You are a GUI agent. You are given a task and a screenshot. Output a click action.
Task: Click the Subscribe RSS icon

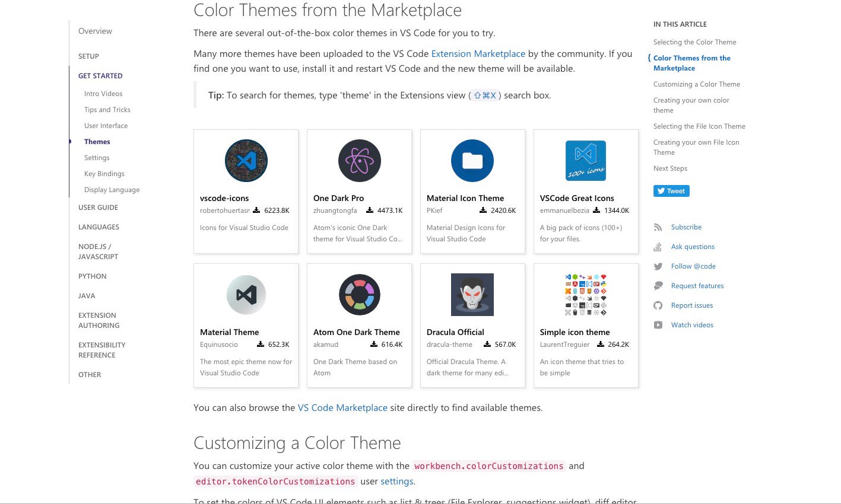point(658,227)
